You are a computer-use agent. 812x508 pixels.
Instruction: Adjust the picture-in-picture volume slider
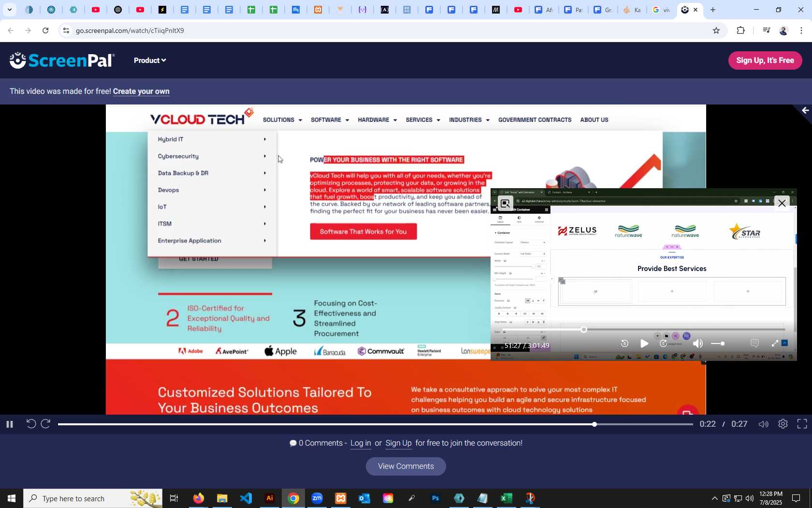718,344
